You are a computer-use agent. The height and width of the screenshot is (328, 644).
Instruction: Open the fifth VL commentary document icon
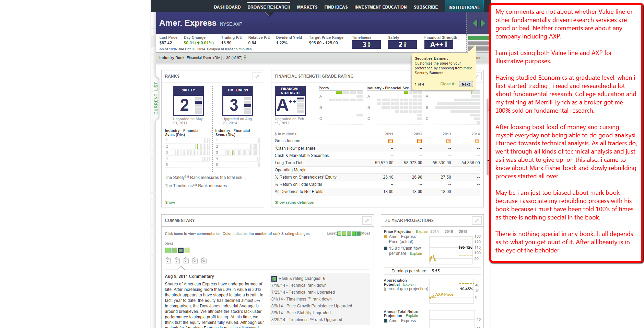click(x=204, y=260)
